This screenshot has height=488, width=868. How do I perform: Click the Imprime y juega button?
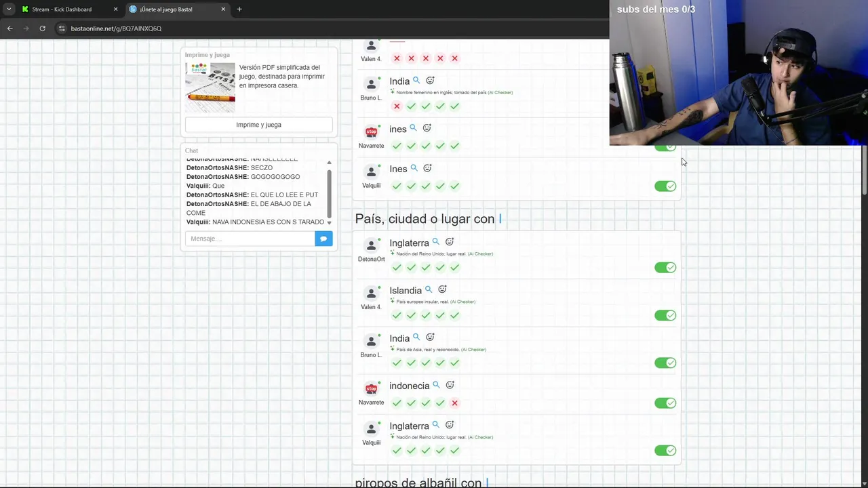coord(259,125)
